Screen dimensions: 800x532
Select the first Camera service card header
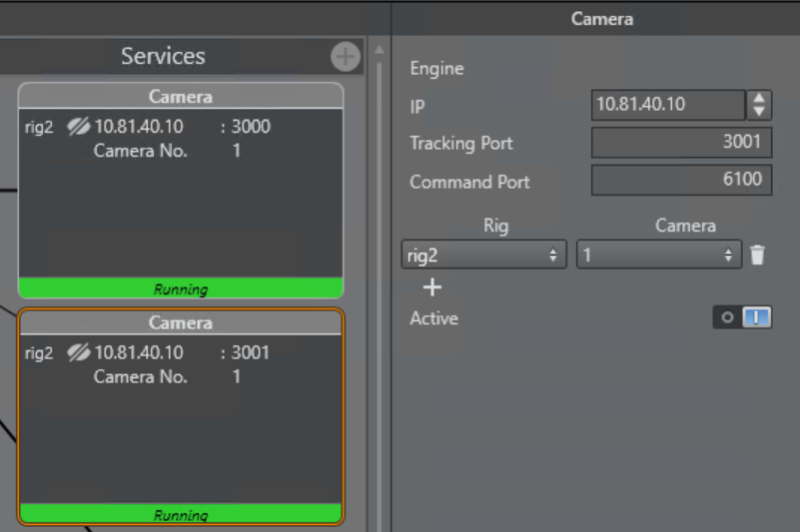(x=181, y=97)
